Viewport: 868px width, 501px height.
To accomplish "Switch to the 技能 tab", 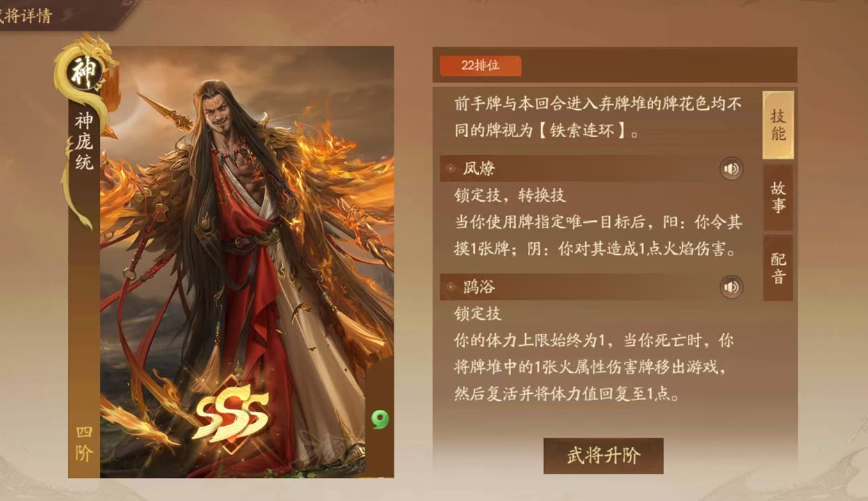I will [778, 125].
